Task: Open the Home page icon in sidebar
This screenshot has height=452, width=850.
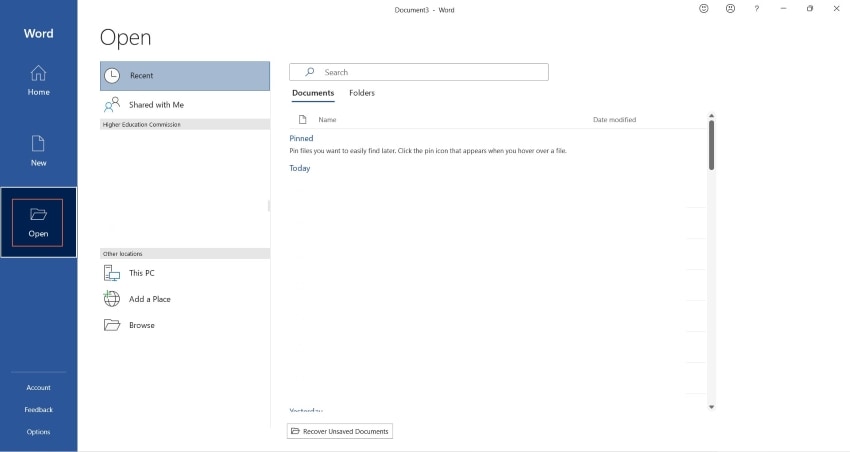Action: click(x=38, y=73)
